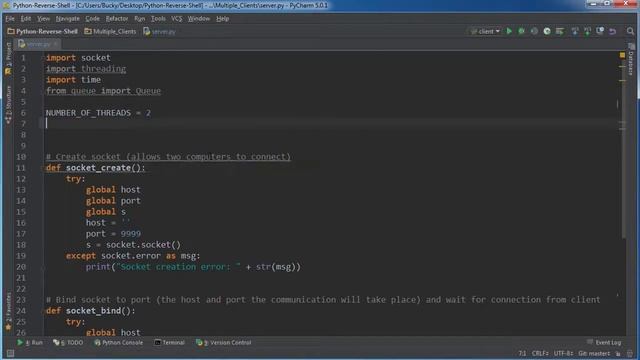Click 's = socket.socket()' line
Image resolution: width=640 pixels, height=360 pixels.
click(x=133, y=245)
